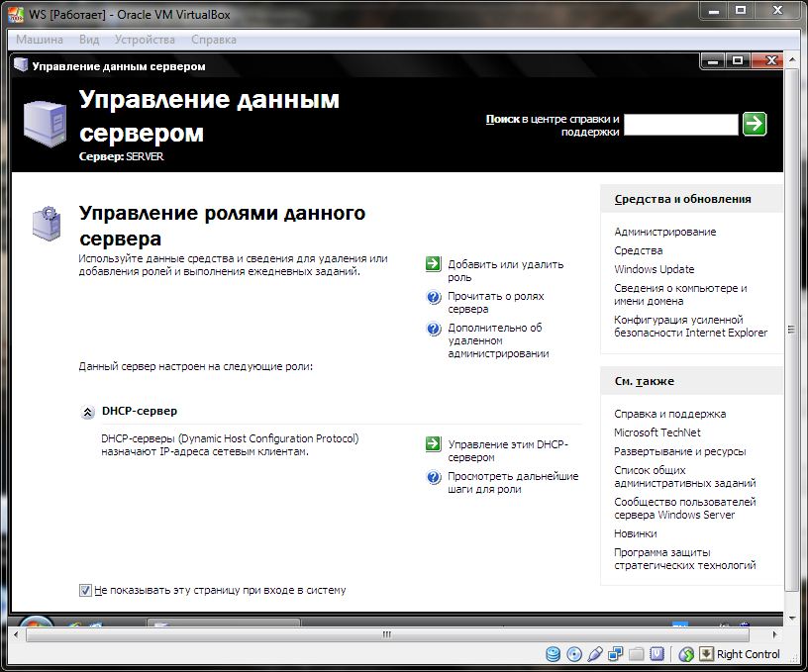
Task: Open Сведения о компьютере и имени домена
Action: point(680,295)
